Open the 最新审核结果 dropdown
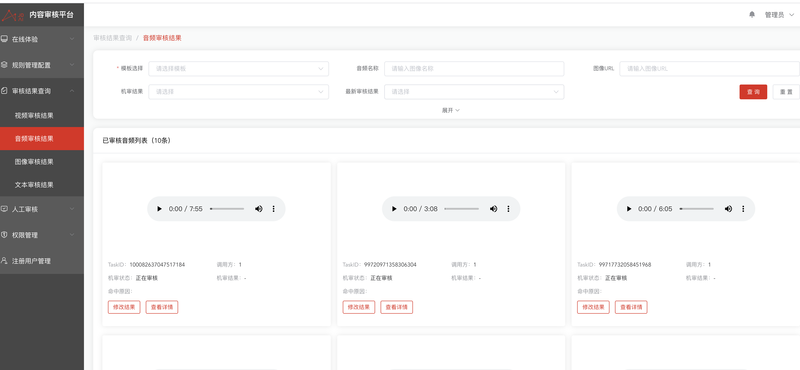 coord(474,92)
